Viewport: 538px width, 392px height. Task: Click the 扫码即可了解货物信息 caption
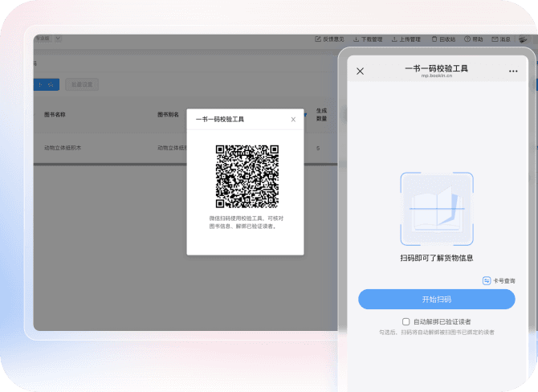[x=437, y=258]
